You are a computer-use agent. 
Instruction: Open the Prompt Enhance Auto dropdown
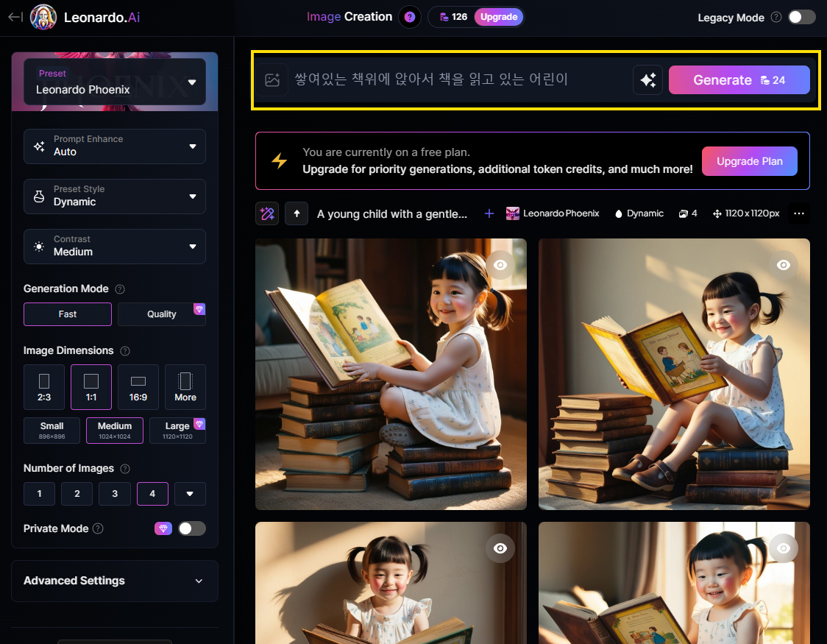pos(115,146)
